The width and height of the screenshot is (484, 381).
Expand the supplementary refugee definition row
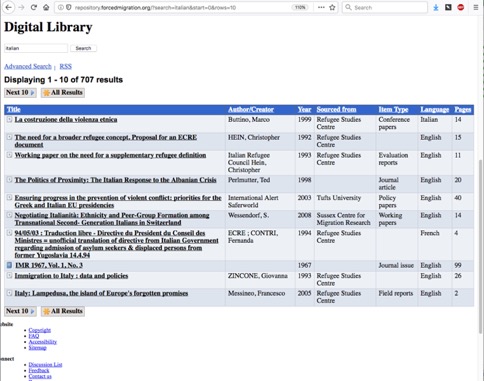coord(9,155)
